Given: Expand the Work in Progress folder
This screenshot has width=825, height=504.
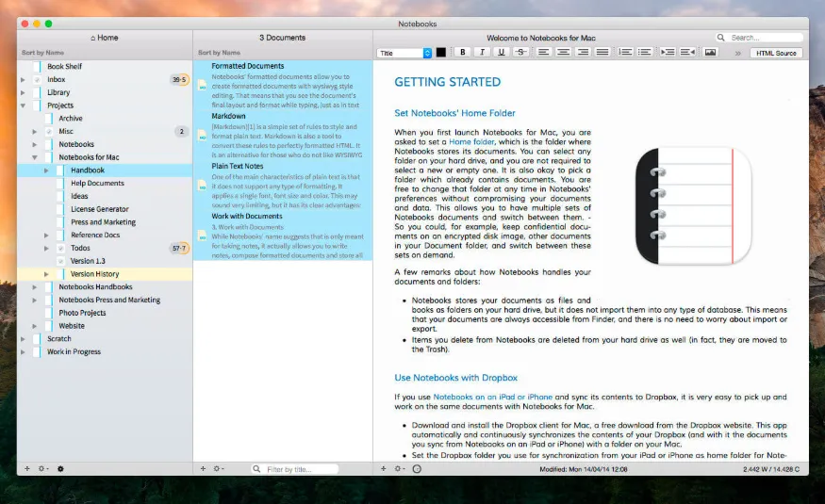Looking at the screenshot, I should pos(23,351).
